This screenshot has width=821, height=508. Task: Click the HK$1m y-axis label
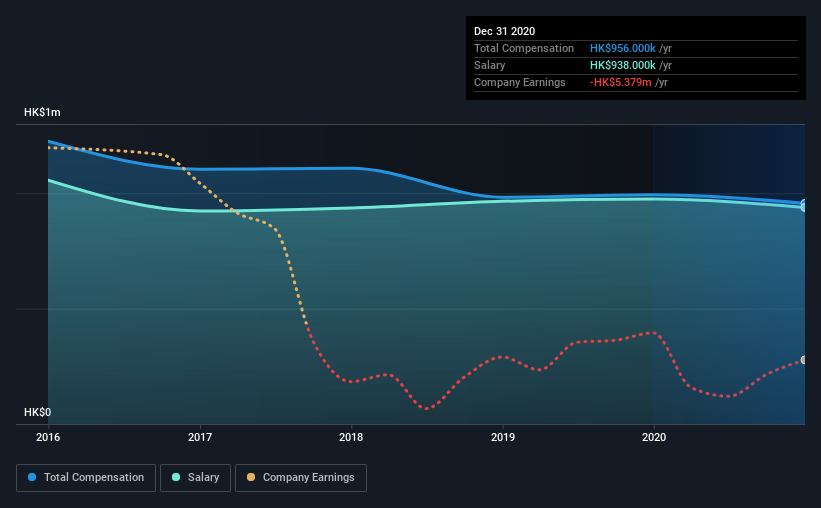[42, 113]
